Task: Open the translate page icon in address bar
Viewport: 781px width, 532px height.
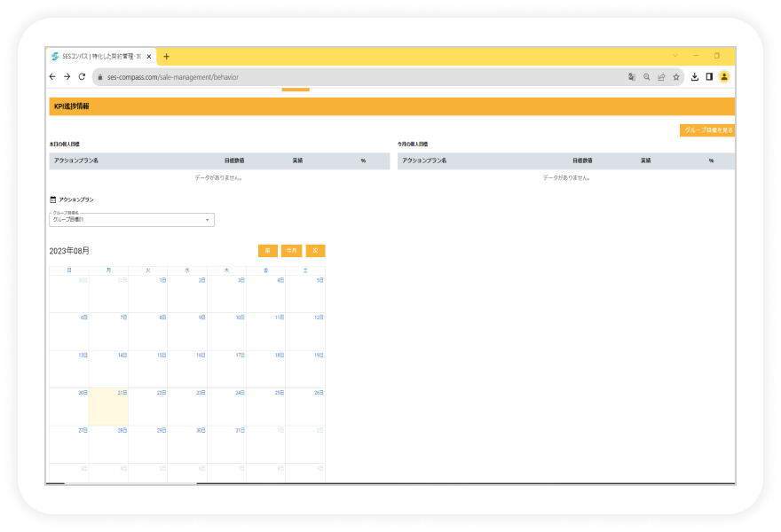Action: (x=632, y=77)
